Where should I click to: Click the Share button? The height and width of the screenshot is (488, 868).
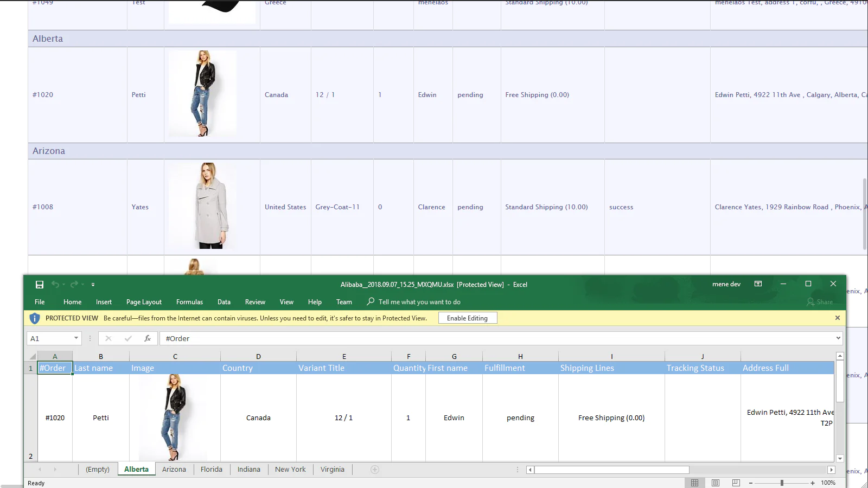(x=820, y=302)
